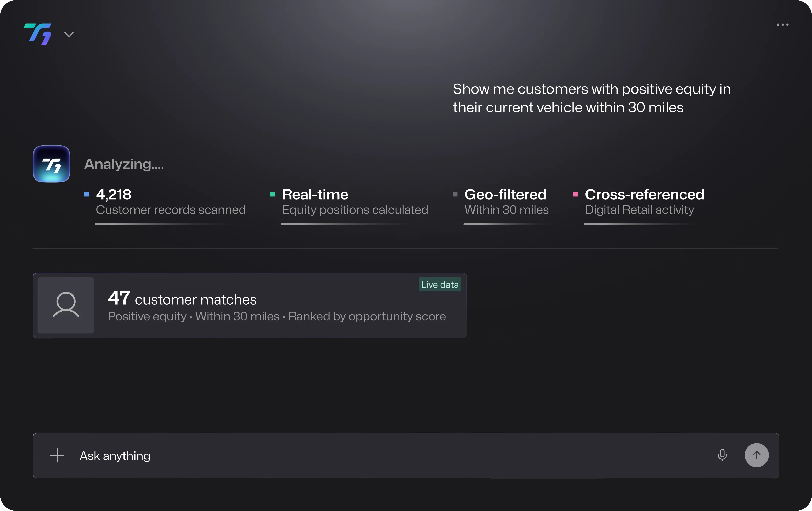Click the Live data badge

440,285
